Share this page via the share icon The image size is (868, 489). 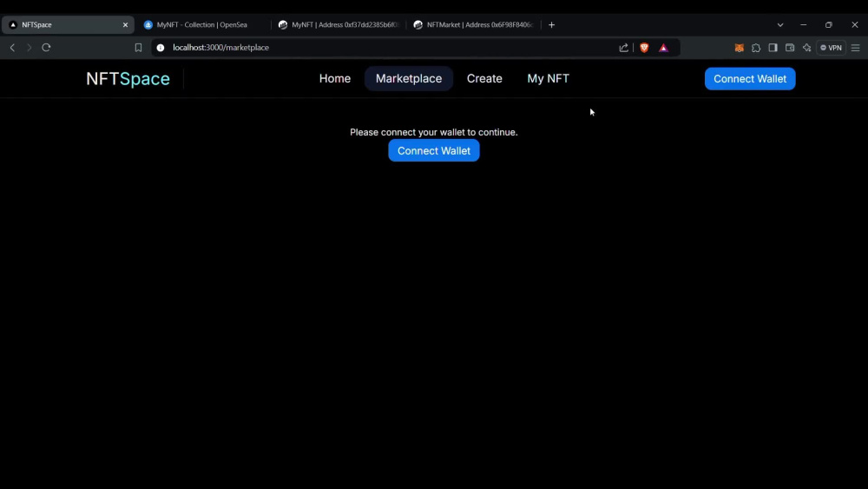(624, 48)
